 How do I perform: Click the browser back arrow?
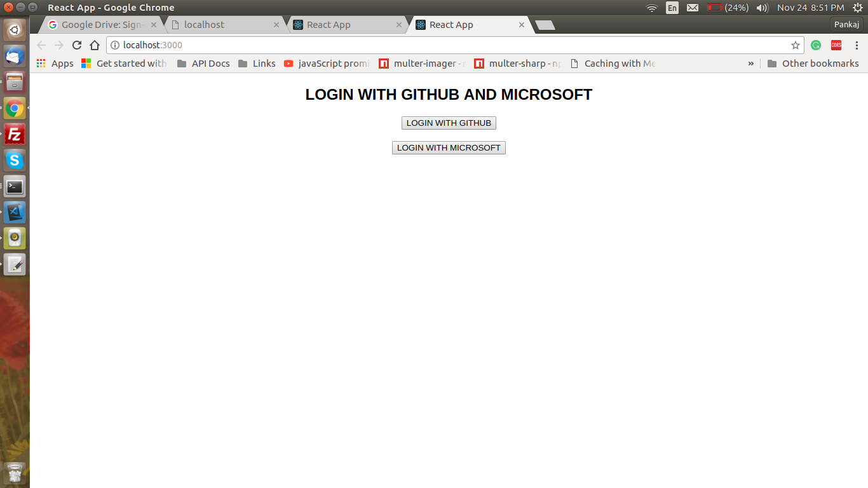click(41, 45)
